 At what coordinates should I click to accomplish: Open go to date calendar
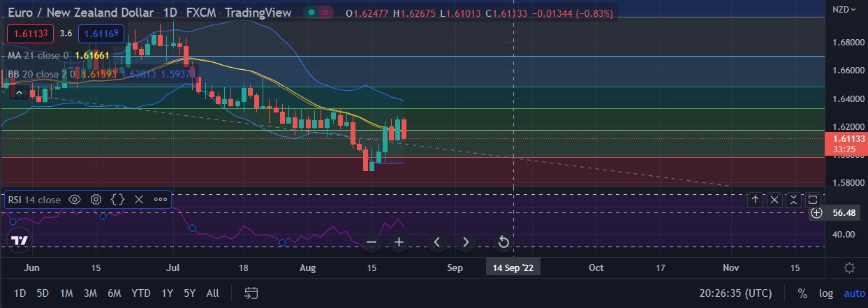coord(252,293)
